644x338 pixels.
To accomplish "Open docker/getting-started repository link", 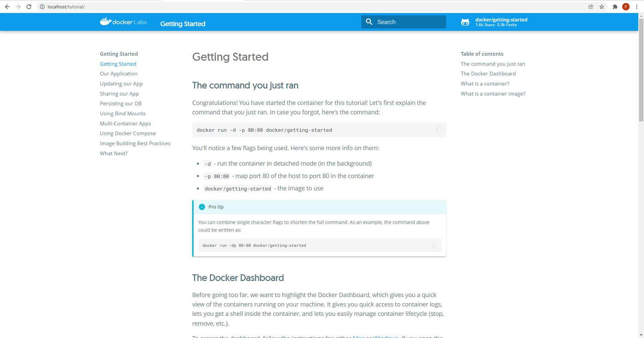I will coord(501,20).
